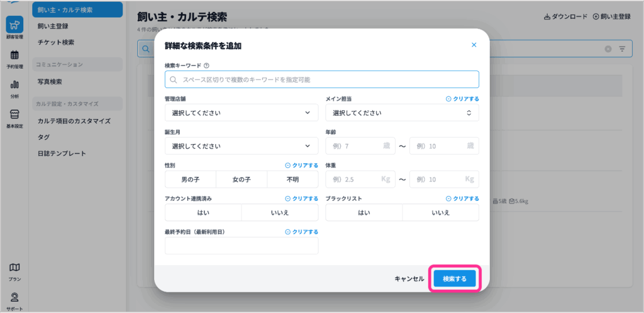Expand the 管理店舗 dropdown
Viewport: 644px width, 313px height.
(241, 113)
